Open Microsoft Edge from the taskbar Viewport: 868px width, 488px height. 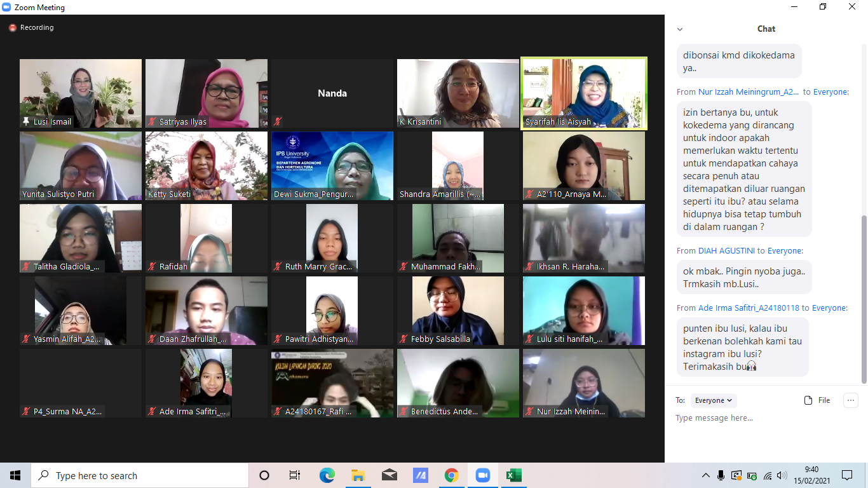327,475
